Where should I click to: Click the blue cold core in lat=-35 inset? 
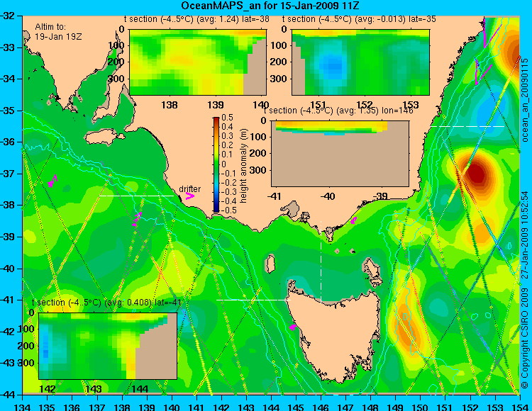point(332,65)
